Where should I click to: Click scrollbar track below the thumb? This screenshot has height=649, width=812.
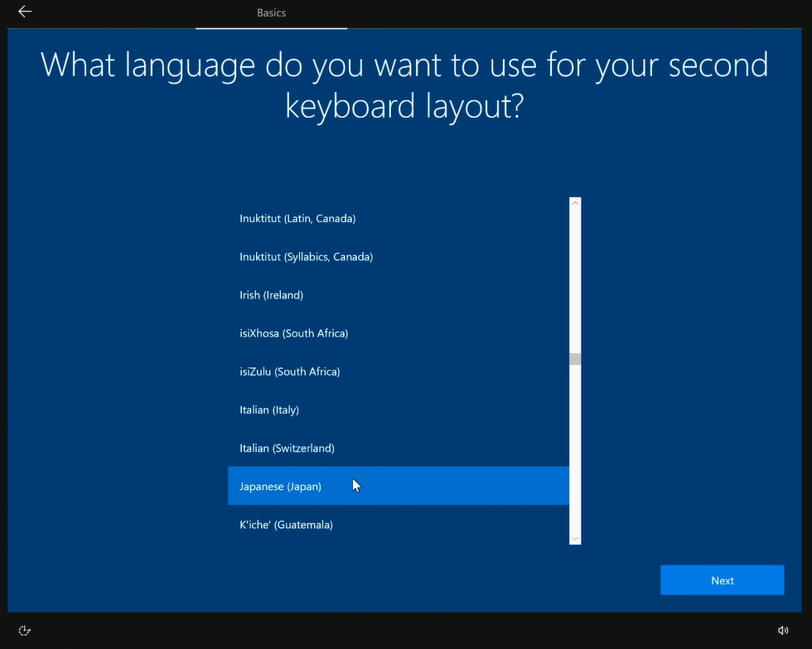(575, 448)
